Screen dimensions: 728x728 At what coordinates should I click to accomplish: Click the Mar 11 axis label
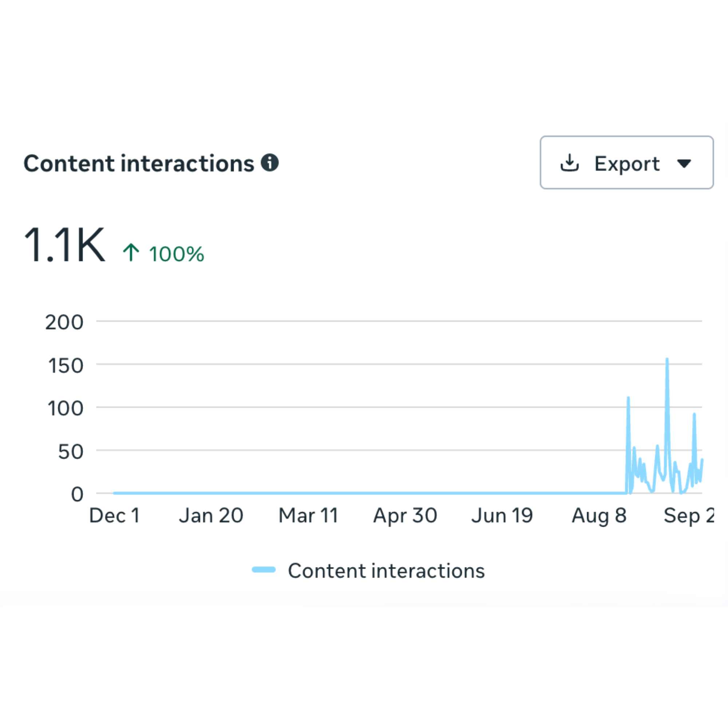point(308,515)
